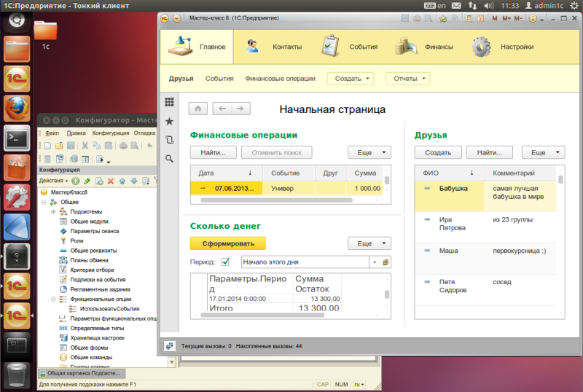Click the Сформировать button

[228, 243]
